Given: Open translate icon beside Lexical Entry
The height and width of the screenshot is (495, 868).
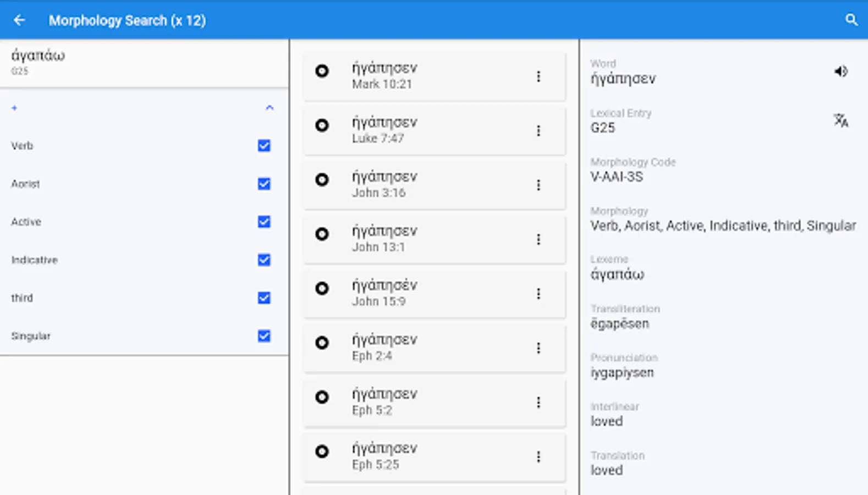Looking at the screenshot, I should tap(840, 120).
